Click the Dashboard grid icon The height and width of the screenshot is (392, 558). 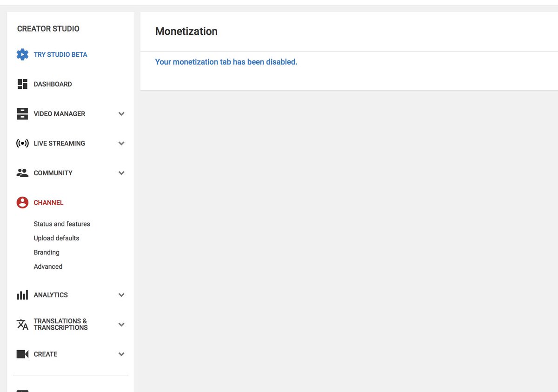click(22, 84)
